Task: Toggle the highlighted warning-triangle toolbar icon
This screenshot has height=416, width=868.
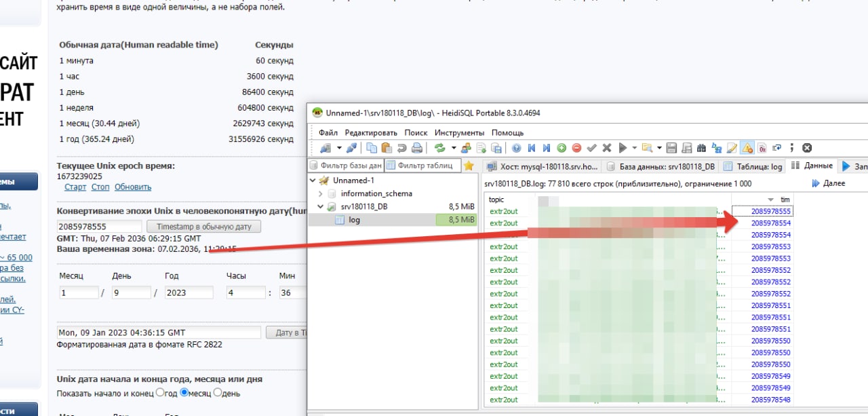Action: click(746, 147)
